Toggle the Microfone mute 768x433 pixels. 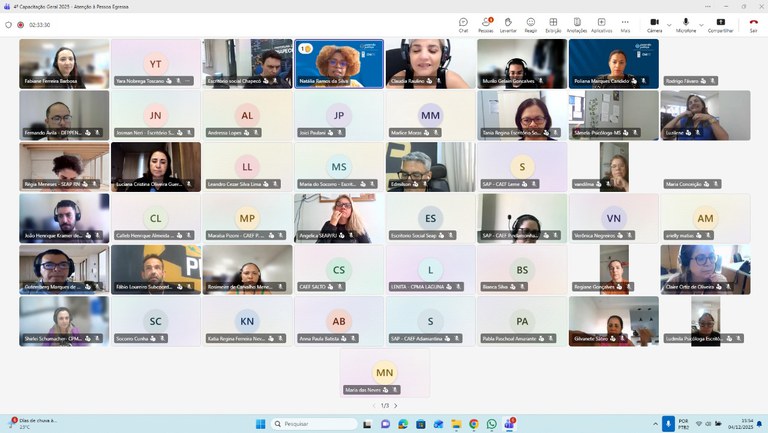click(686, 25)
